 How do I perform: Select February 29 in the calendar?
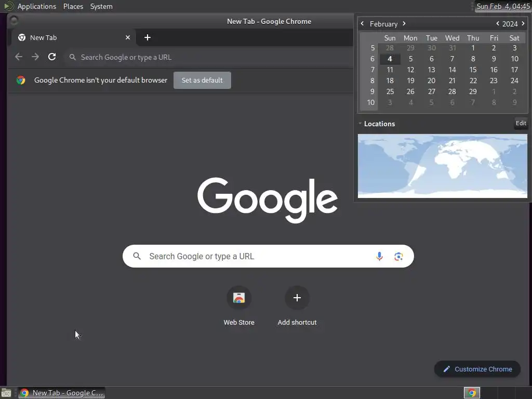point(473,91)
